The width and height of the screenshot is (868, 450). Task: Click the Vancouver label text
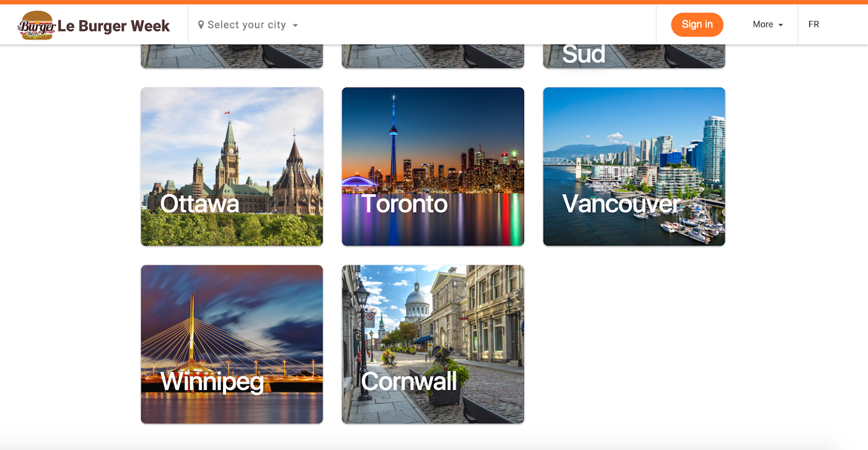point(621,204)
